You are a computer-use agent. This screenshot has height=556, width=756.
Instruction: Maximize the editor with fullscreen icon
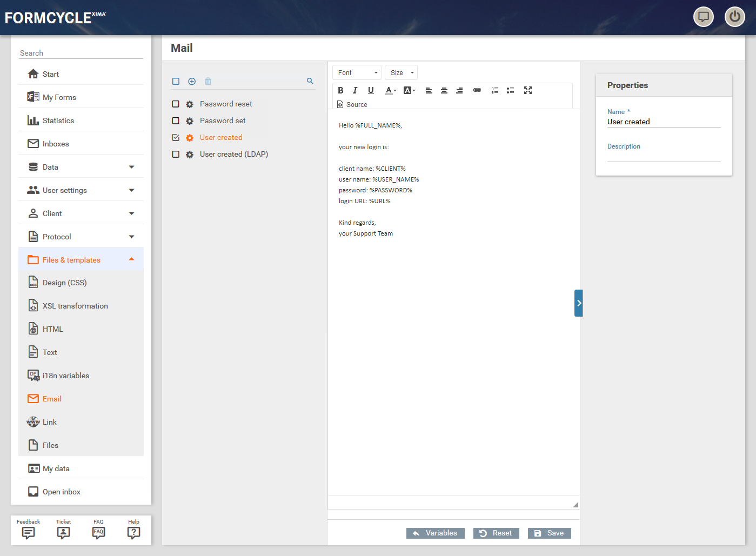click(528, 90)
